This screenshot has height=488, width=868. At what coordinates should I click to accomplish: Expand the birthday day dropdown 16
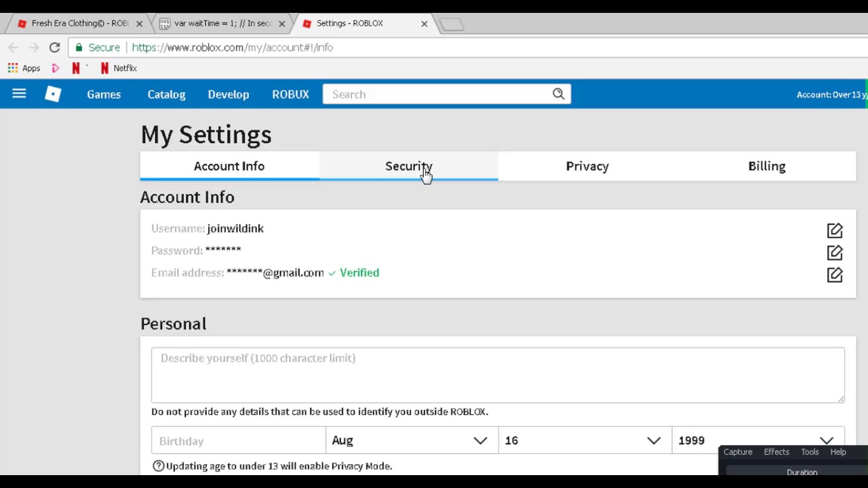click(x=585, y=441)
